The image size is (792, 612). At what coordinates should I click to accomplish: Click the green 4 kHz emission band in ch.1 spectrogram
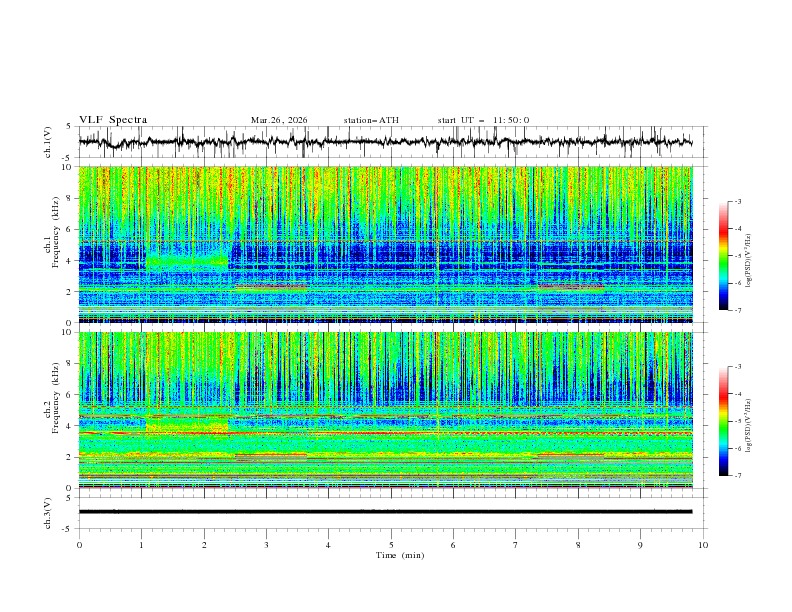[187, 261]
